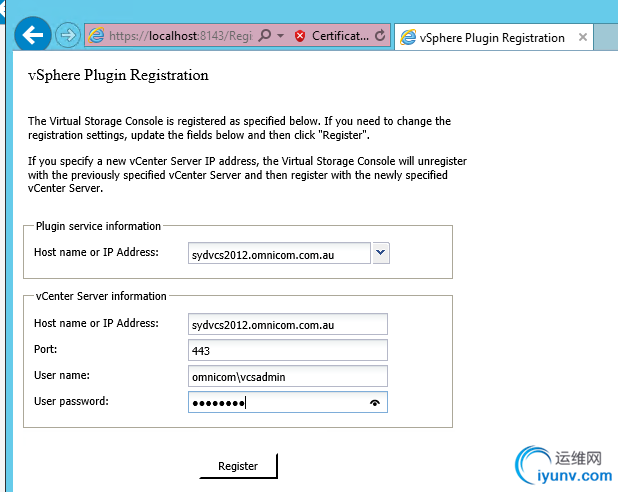Close the vSphere Plugin Registration tab
Image resolution: width=618 pixels, height=492 pixels.
pyautogui.click(x=583, y=37)
